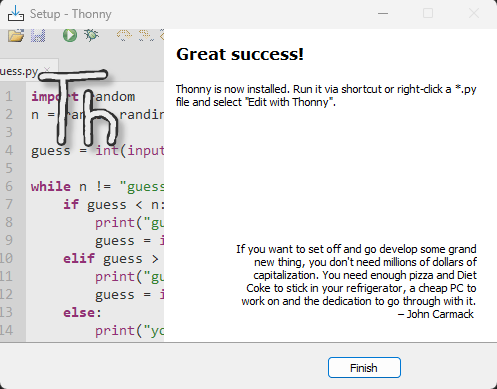Click the "Great success!" heading
Viewport: 497px width, 389px height.
click(x=240, y=54)
